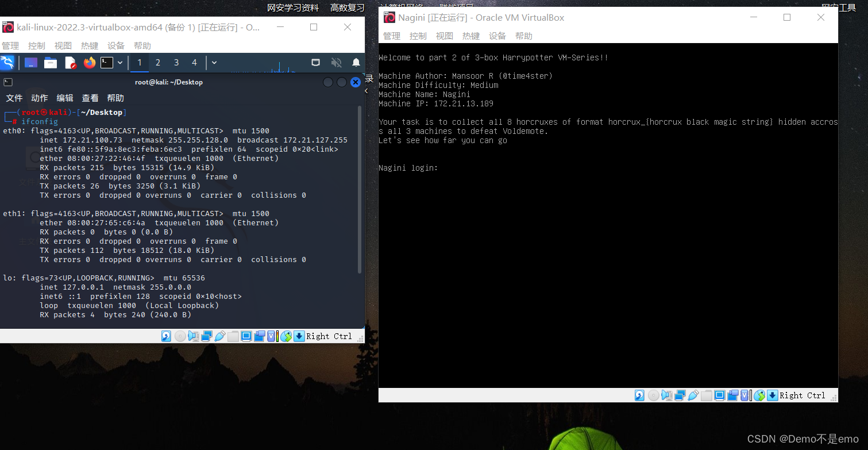Screen dimensions: 868x450
Task: Open 帮助 menu in kali-linux VirtualBox window
Action: coord(142,46)
